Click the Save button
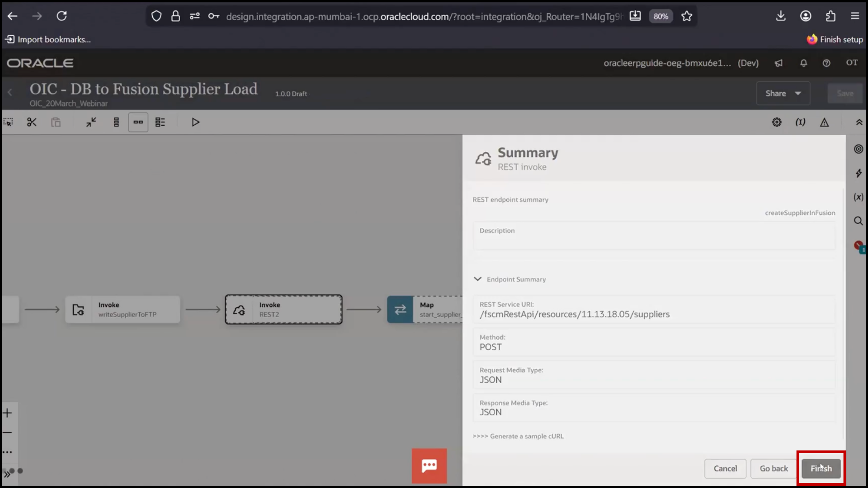 coord(845,94)
